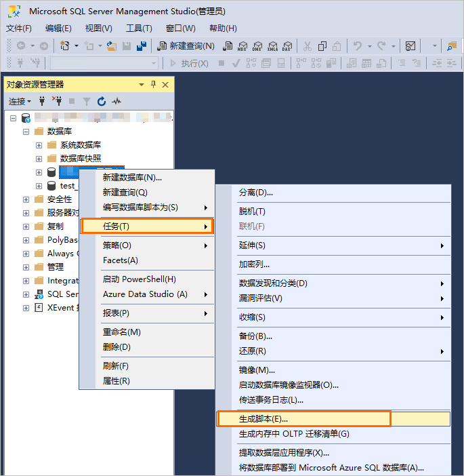
Task: Click the Disconnect plug icon with red X
Action: (57, 101)
